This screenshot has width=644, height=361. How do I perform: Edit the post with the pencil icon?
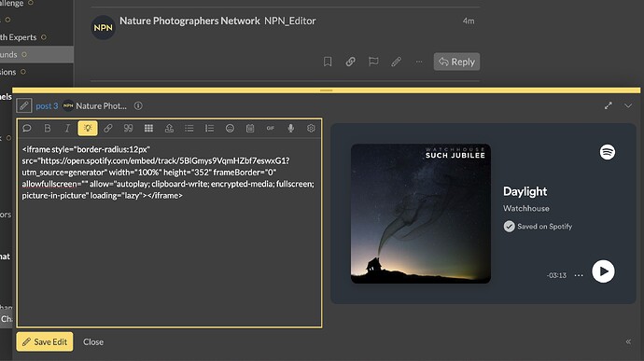[397, 62]
